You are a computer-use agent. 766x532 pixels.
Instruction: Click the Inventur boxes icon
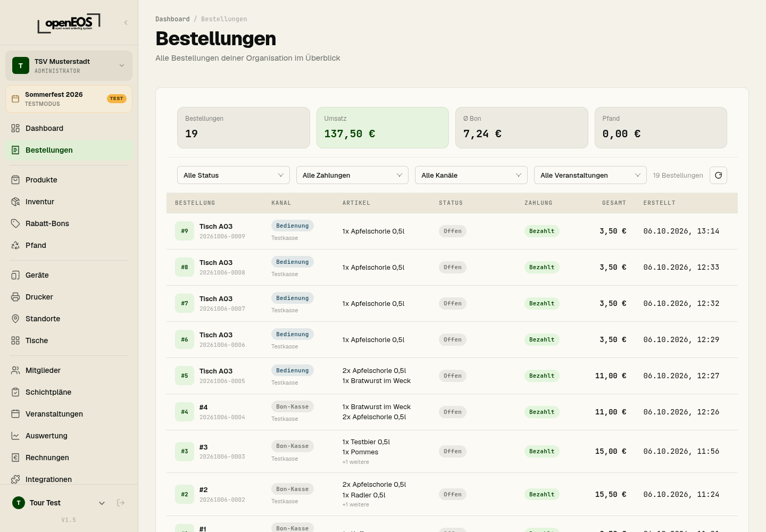15,202
